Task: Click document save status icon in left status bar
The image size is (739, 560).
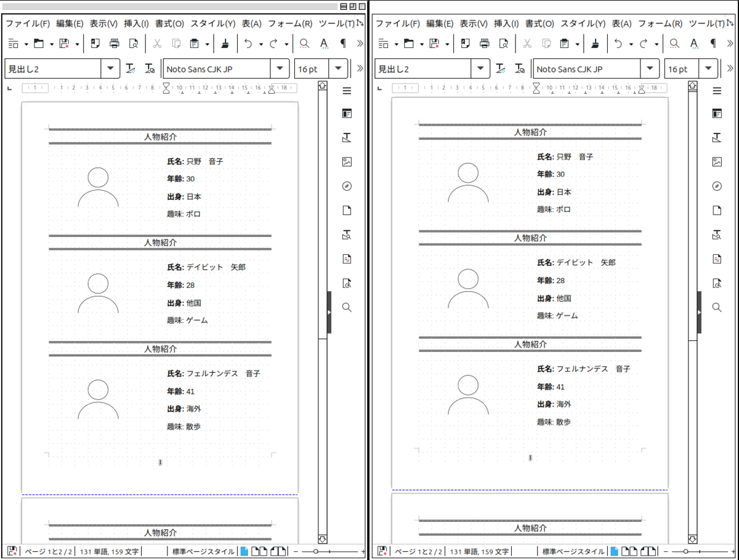Action: coord(12,551)
